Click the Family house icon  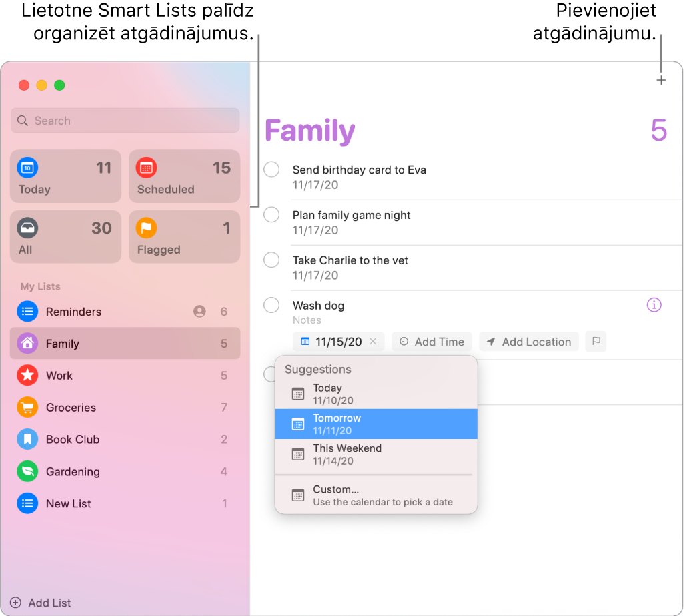click(x=27, y=343)
